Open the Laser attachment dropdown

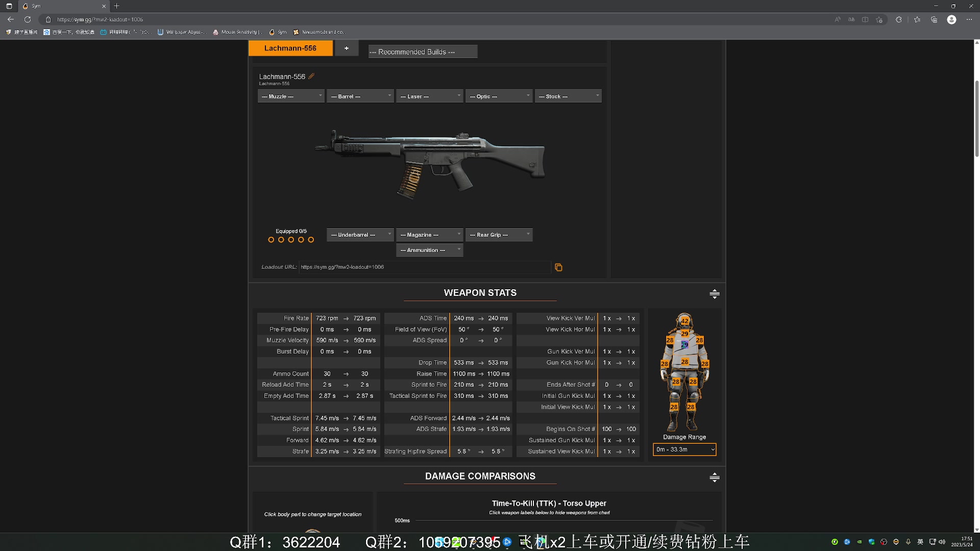430,96
